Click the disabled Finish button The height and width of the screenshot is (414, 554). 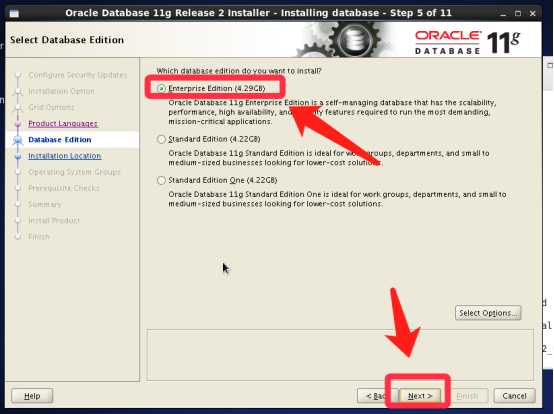point(467,396)
